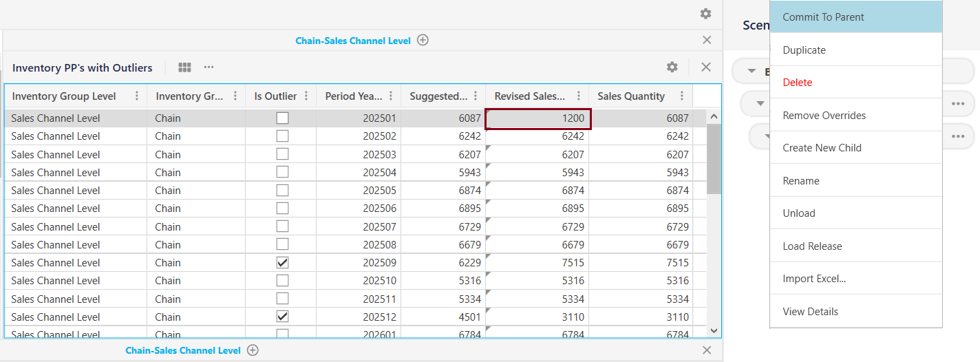Select Load Release menu option
The width and height of the screenshot is (980, 362).
point(855,246)
